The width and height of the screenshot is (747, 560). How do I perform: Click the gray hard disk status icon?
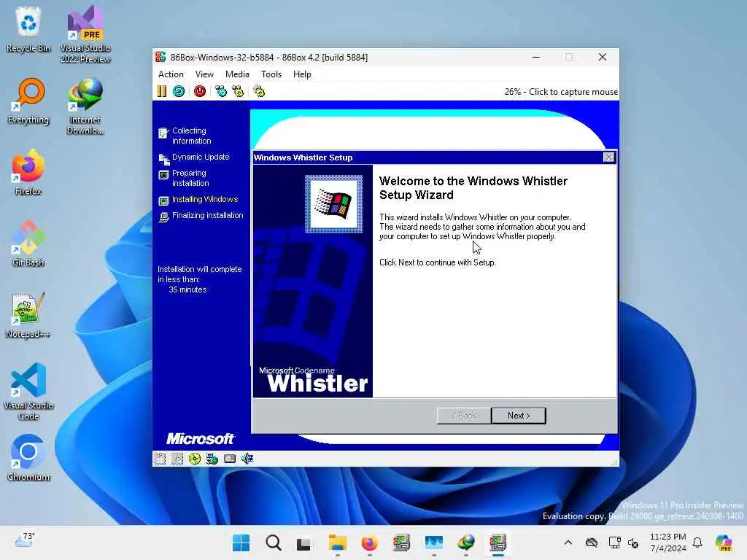pos(230,459)
